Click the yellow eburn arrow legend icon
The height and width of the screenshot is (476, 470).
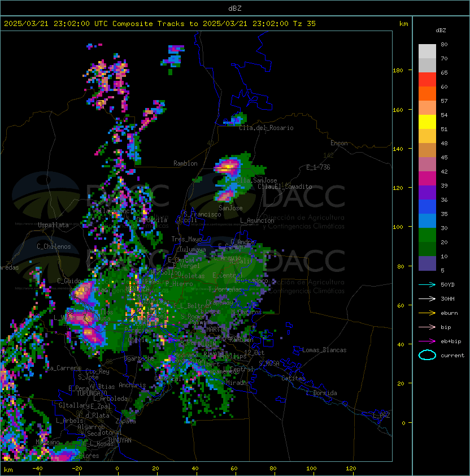point(427,313)
